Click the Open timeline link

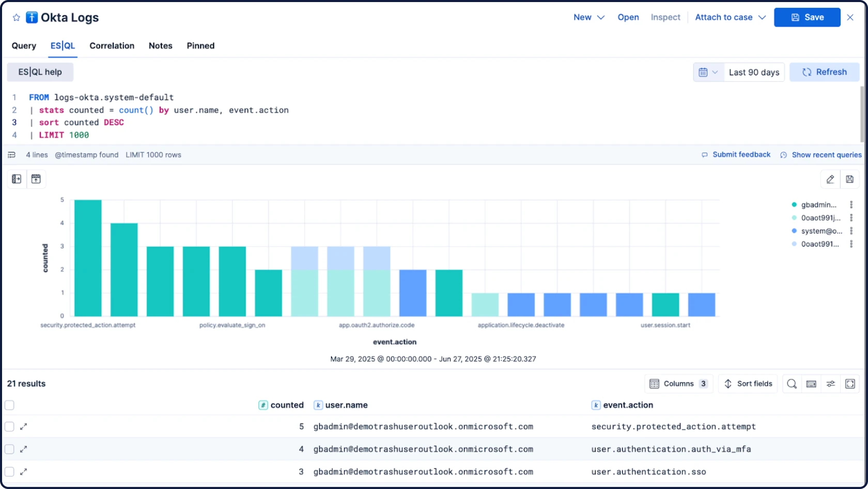[628, 17]
